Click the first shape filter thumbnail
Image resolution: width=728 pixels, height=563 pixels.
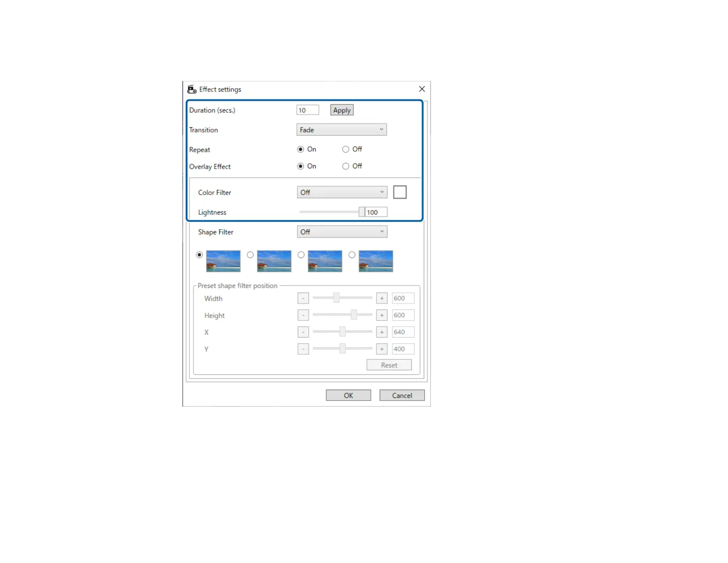pos(223,261)
